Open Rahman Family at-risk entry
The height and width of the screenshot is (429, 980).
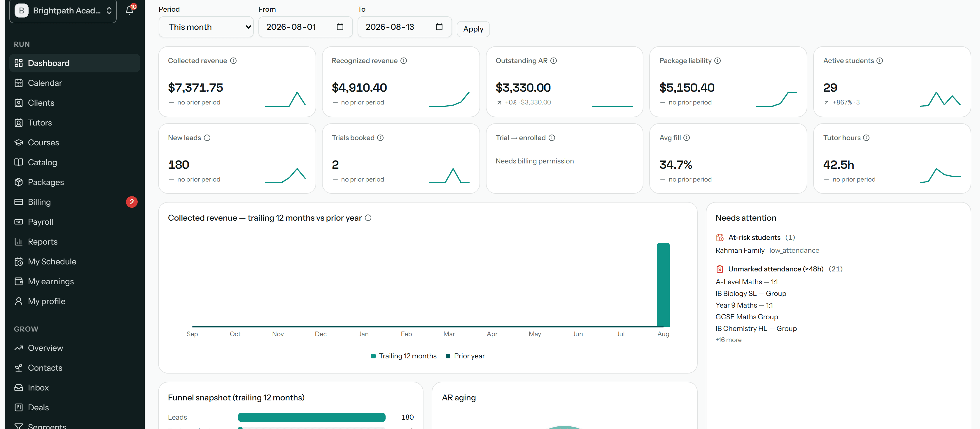(740, 250)
